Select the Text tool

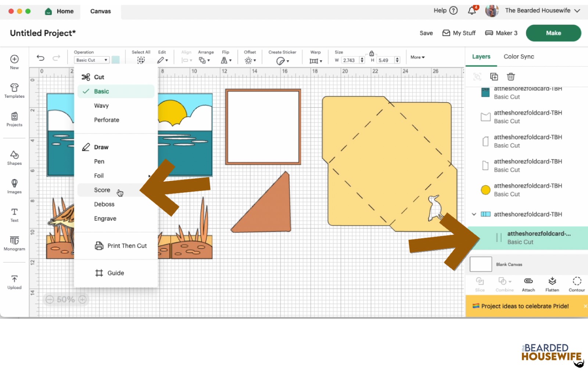tap(14, 215)
